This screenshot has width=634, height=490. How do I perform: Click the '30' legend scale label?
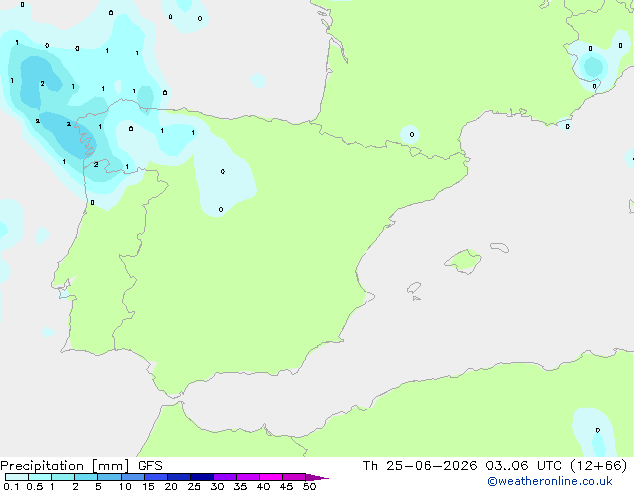click(x=217, y=486)
